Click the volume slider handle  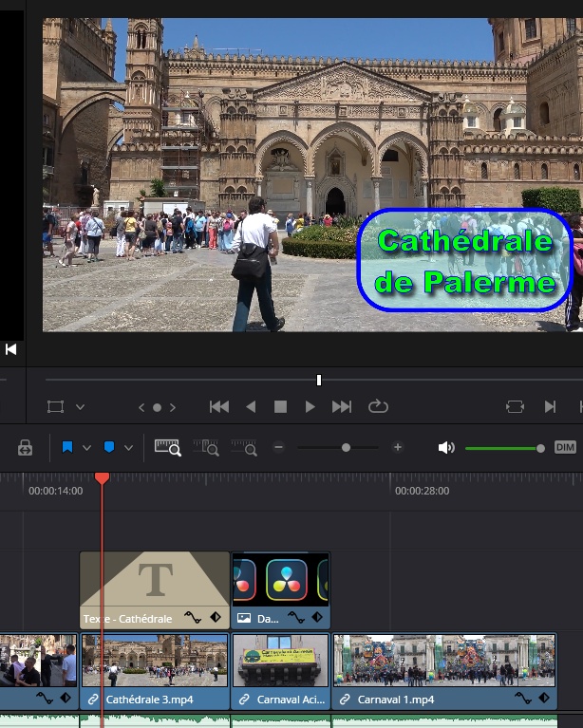[540, 448]
